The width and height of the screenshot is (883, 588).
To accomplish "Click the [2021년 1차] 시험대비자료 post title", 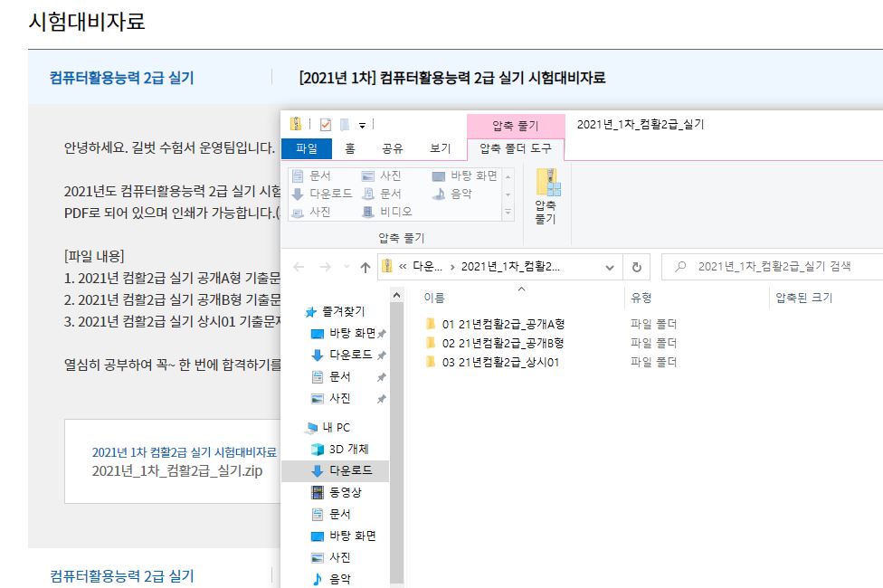I will point(452,78).
